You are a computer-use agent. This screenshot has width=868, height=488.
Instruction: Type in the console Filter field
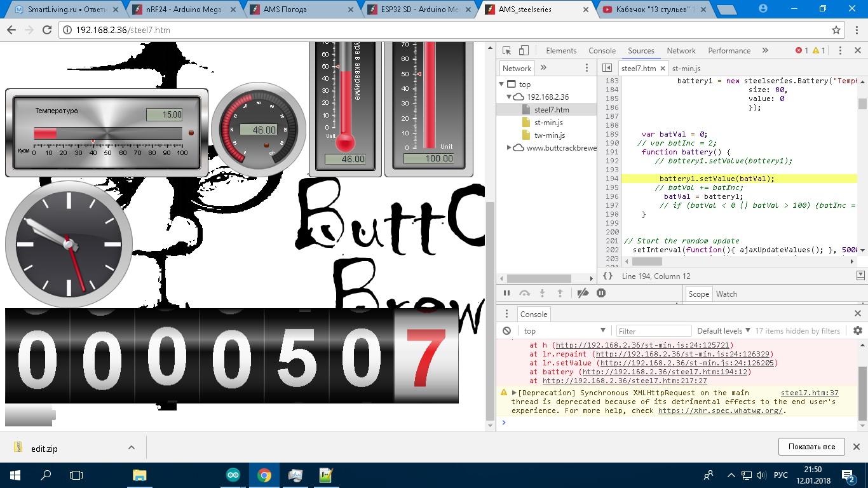tap(654, 331)
